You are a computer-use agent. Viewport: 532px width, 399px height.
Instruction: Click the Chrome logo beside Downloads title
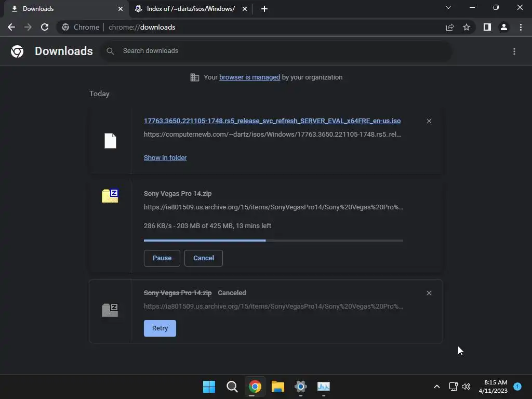[x=17, y=51]
